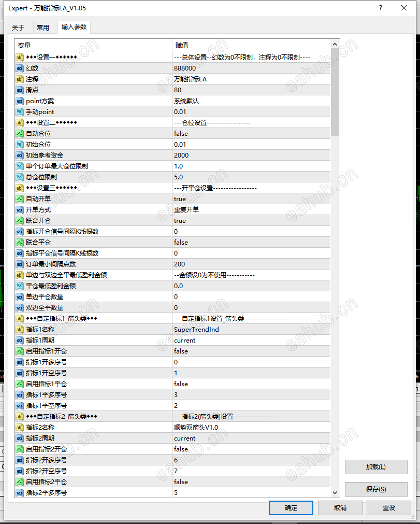Click the double-type icon beside 手动point
Viewport: 420px width, 524px height.
pos(19,112)
